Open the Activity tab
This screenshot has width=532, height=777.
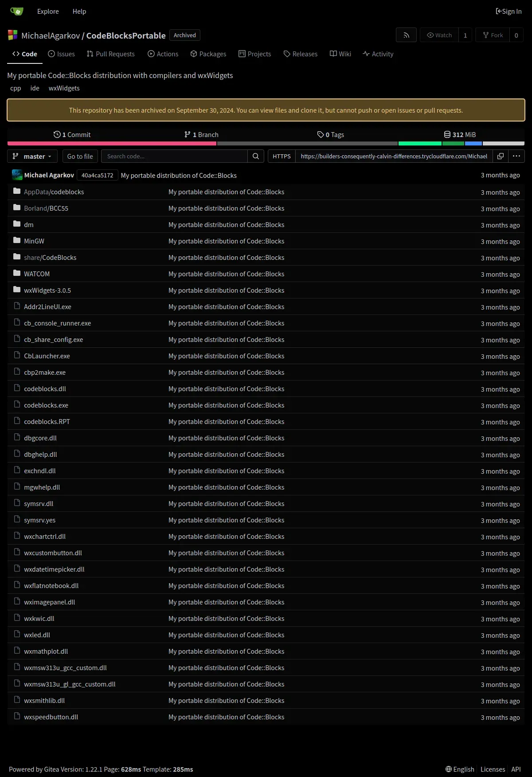[x=378, y=54]
